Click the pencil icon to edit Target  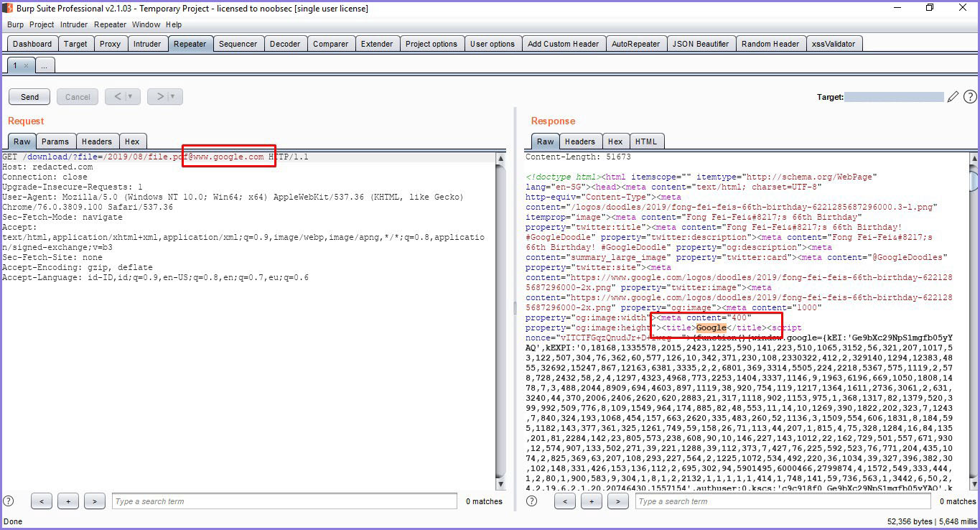(953, 96)
